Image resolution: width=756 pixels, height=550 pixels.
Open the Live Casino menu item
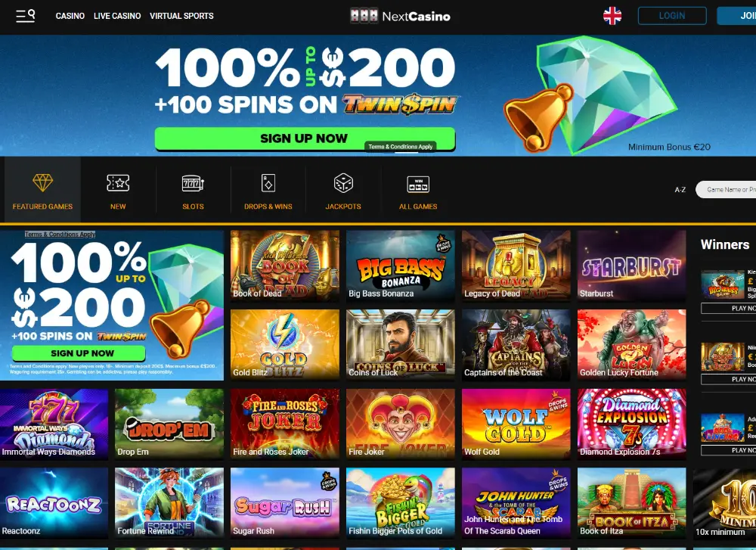pos(117,16)
